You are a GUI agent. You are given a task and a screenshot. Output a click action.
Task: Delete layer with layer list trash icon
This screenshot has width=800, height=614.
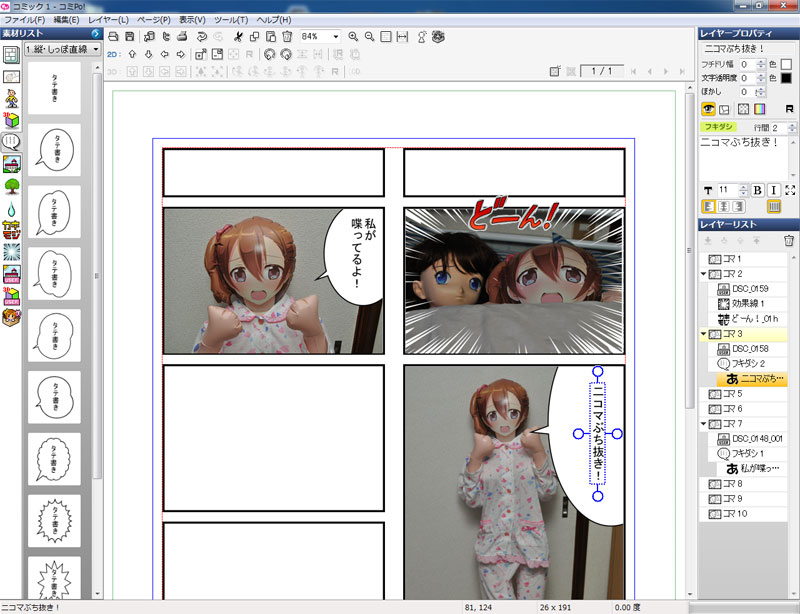(789, 240)
